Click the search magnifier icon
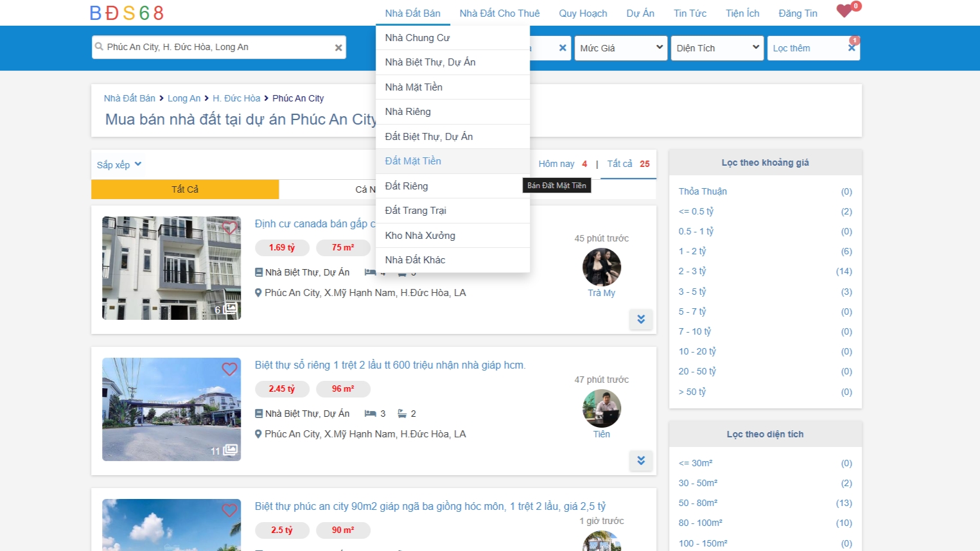This screenshot has width=980, height=551. (x=99, y=47)
